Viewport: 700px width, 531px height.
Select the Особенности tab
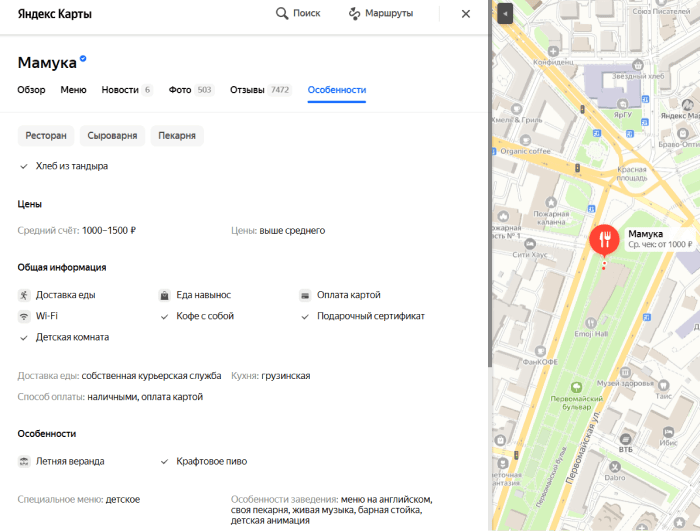(337, 90)
